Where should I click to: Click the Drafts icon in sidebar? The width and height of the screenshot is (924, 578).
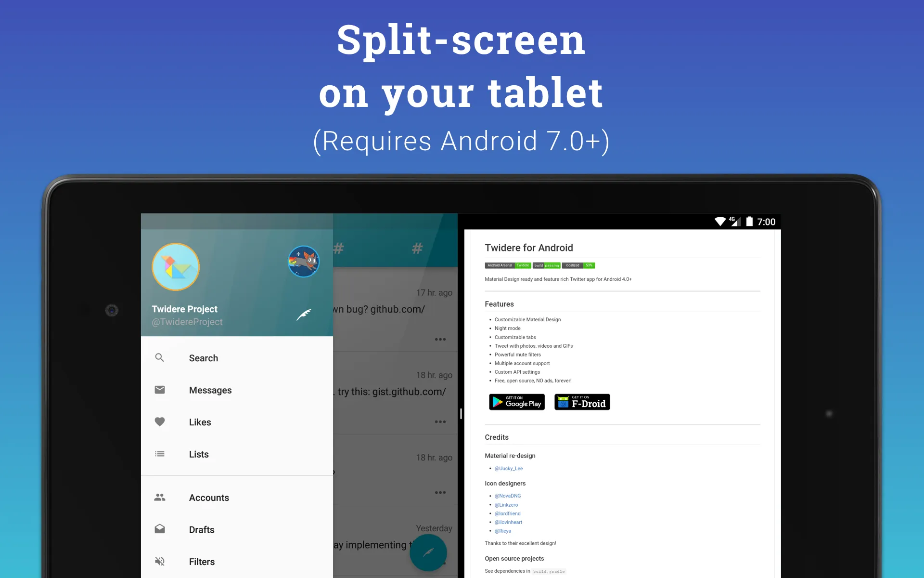tap(160, 529)
